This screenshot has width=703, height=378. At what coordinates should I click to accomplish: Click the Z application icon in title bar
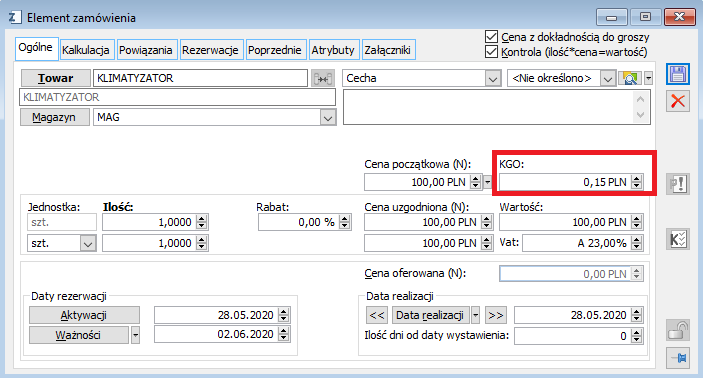pyautogui.click(x=14, y=17)
